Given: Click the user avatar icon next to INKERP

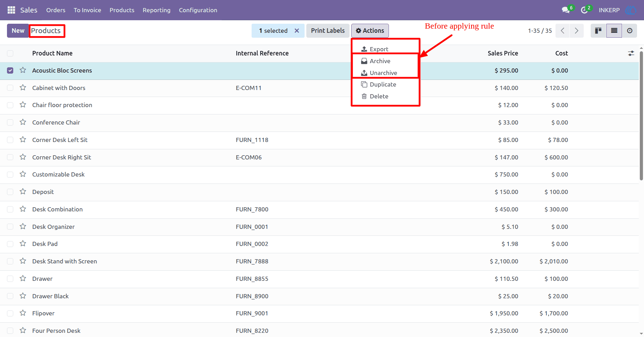Looking at the screenshot, I should pos(630,10).
